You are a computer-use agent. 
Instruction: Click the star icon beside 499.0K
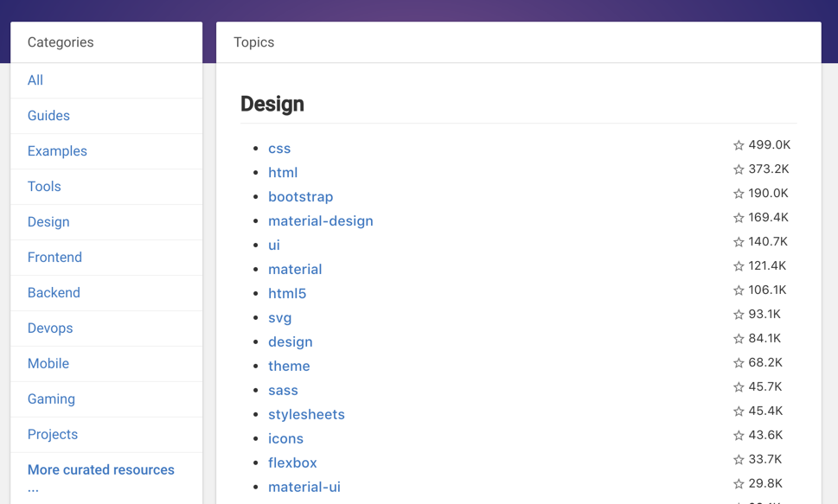click(739, 145)
